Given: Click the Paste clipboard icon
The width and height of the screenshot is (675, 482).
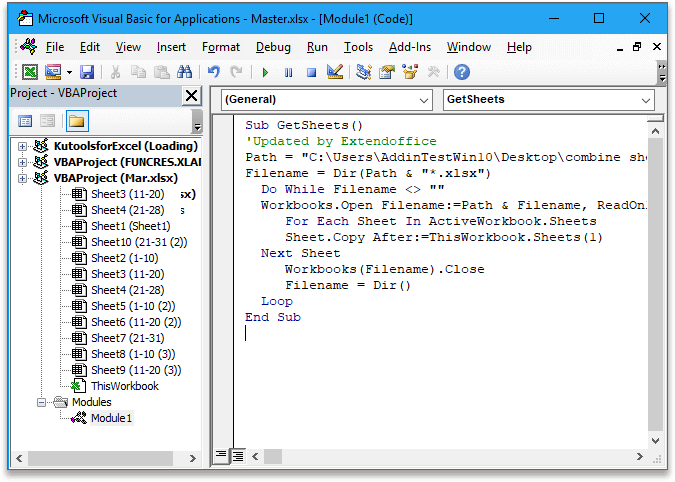Looking at the screenshot, I should pyautogui.click(x=162, y=72).
